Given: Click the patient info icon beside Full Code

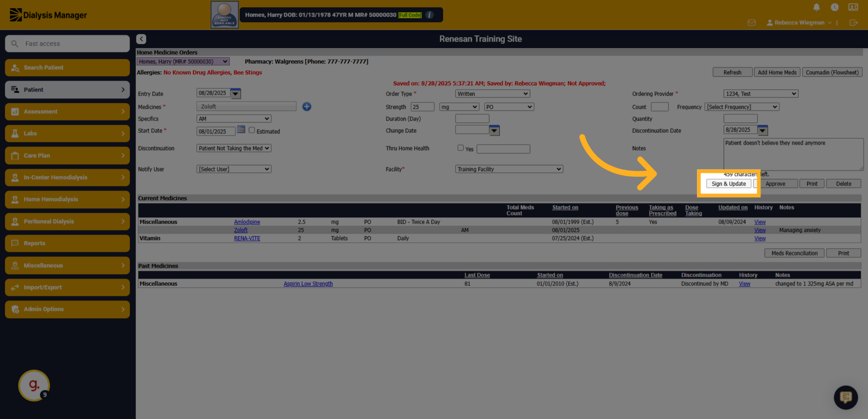Looking at the screenshot, I should tap(429, 15).
